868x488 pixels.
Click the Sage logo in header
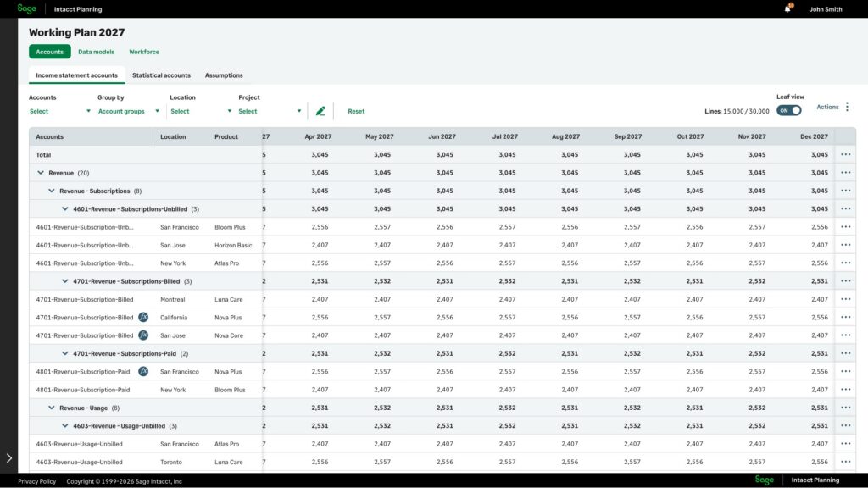pyautogui.click(x=27, y=9)
